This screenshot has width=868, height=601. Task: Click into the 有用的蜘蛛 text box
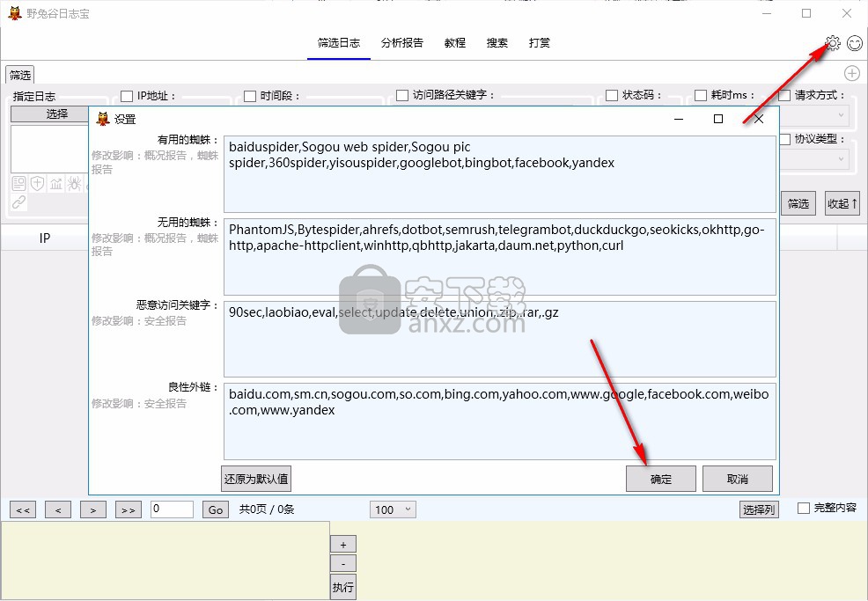500,174
